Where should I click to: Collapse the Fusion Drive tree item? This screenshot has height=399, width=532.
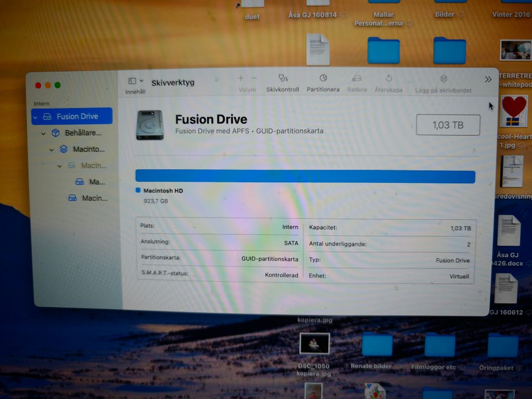pos(35,117)
